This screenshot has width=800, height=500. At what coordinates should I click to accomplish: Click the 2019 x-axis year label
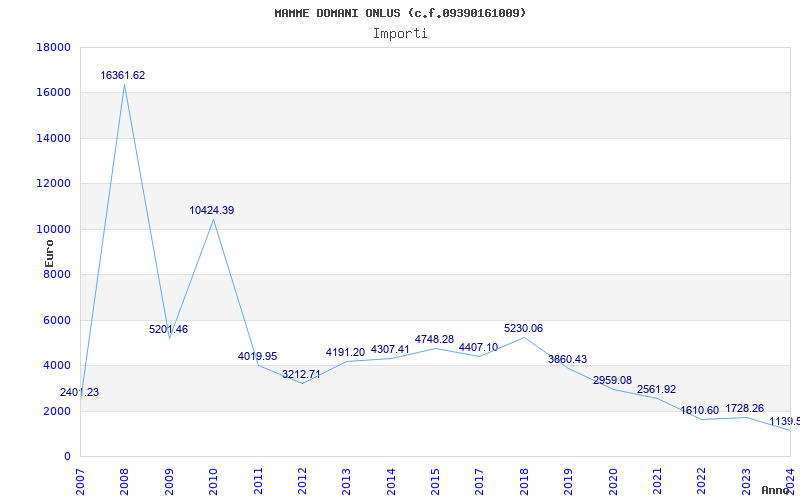tap(568, 481)
